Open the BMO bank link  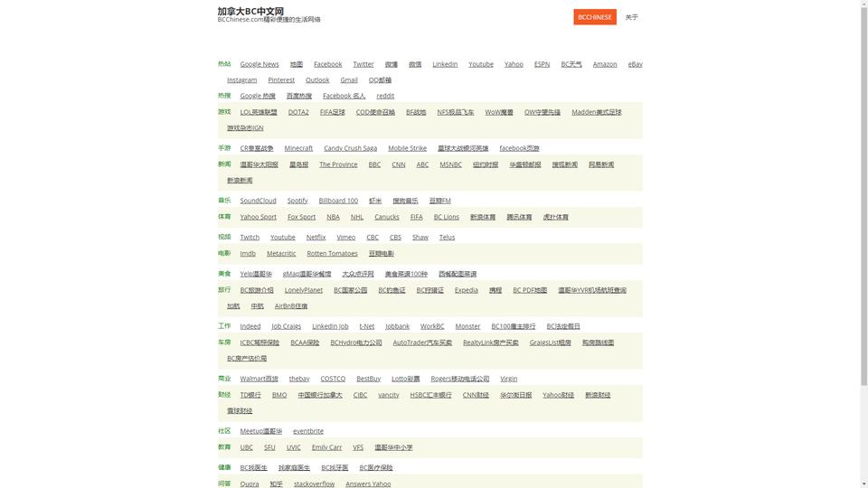(x=279, y=395)
